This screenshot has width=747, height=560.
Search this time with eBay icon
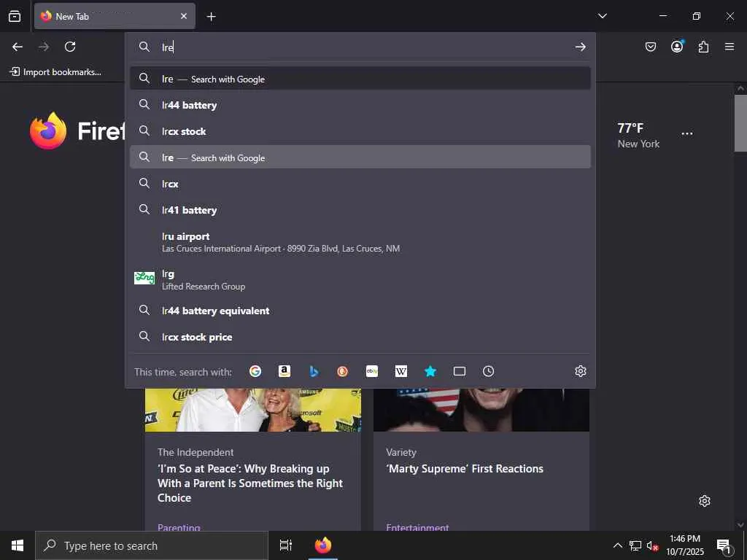pos(372,371)
